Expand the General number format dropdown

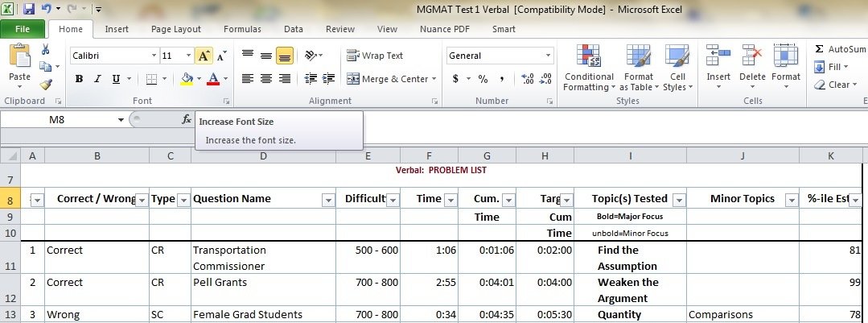pos(548,56)
